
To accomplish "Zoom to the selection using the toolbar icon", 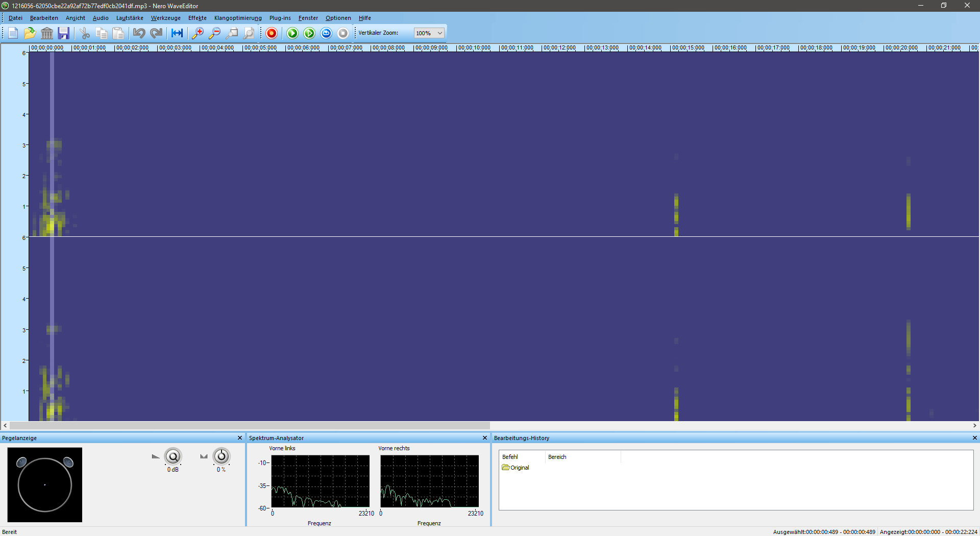I will coord(232,33).
